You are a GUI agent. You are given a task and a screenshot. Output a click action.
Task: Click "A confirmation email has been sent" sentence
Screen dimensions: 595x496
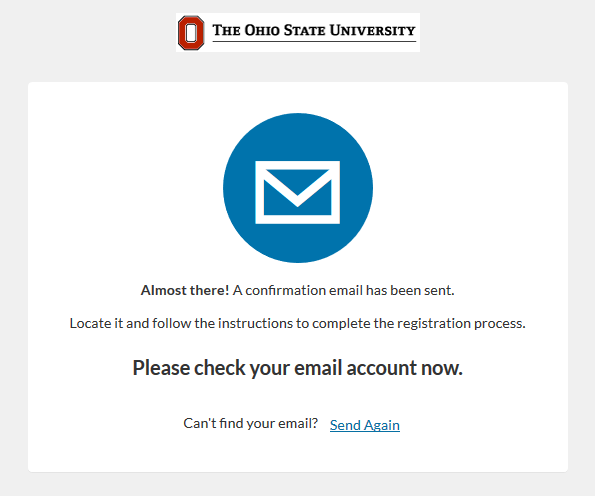click(x=343, y=290)
